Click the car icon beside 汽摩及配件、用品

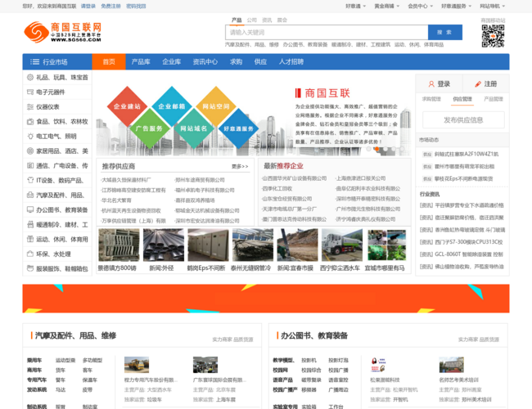coord(30,195)
